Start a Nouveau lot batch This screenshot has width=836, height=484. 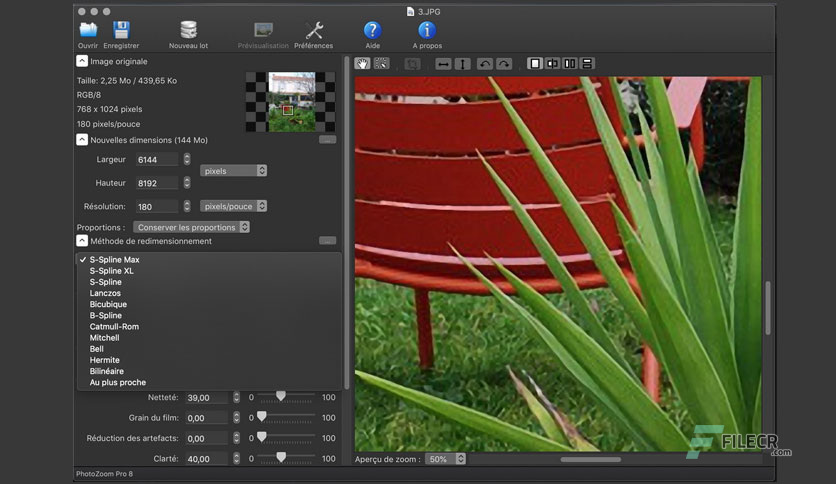(188, 30)
